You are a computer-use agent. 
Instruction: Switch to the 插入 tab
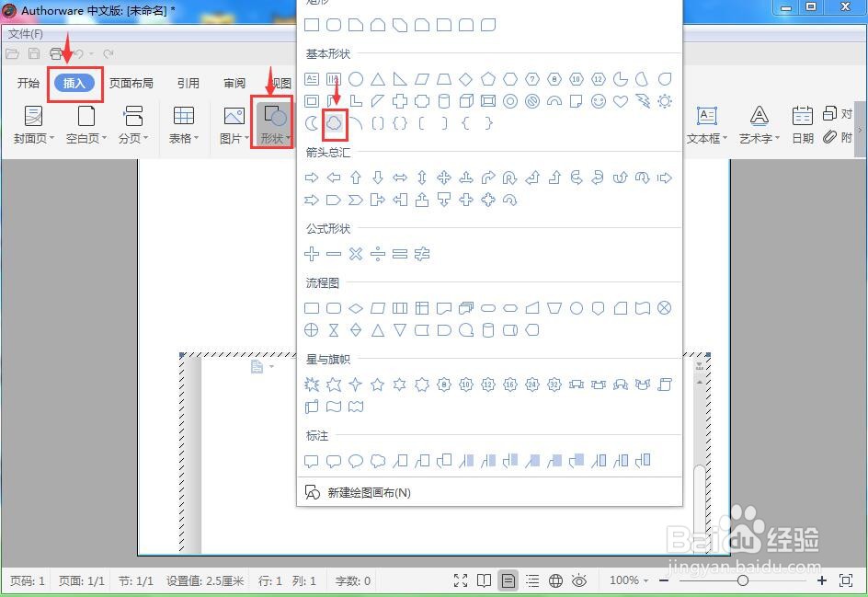74,83
